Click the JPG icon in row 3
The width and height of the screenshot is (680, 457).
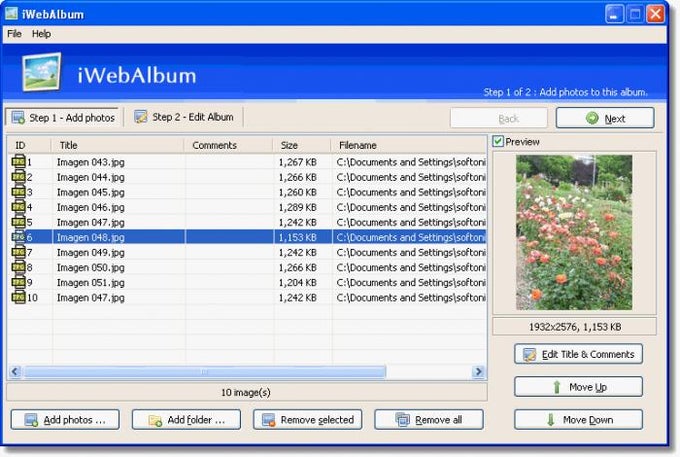click(x=18, y=192)
